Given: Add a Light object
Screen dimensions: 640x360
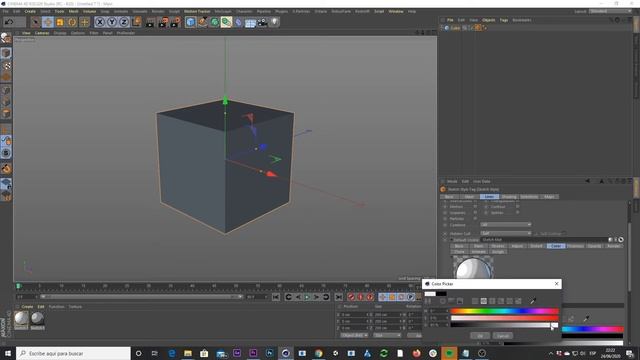Looking at the screenshot, I should click(x=274, y=22).
